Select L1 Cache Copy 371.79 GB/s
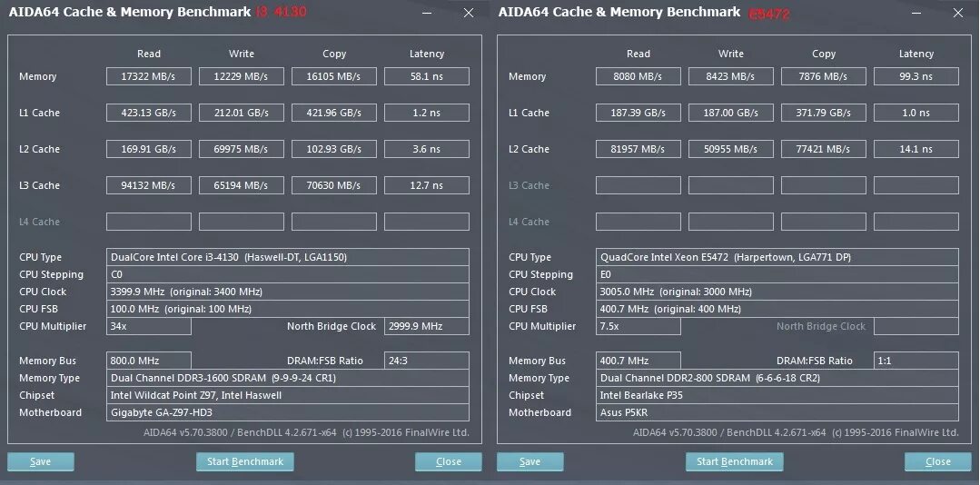 click(x=823, y=113)
